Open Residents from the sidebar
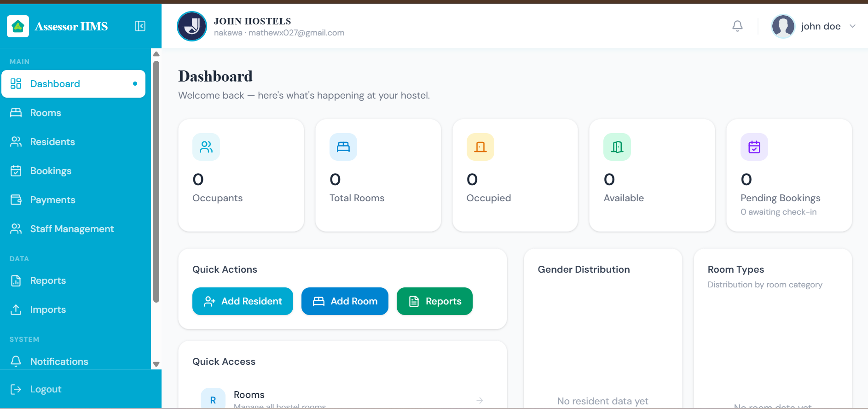The image size is (868, 409). click(x=74, y=142)
